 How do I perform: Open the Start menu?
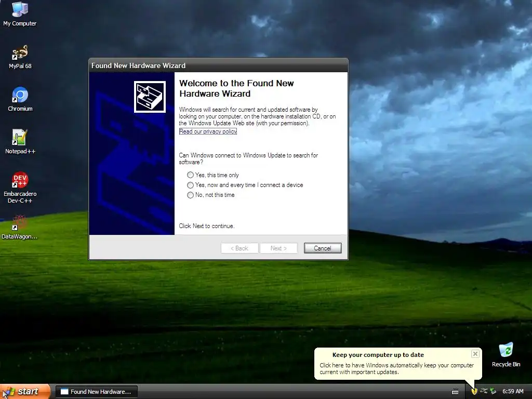(x=25, y=392)
